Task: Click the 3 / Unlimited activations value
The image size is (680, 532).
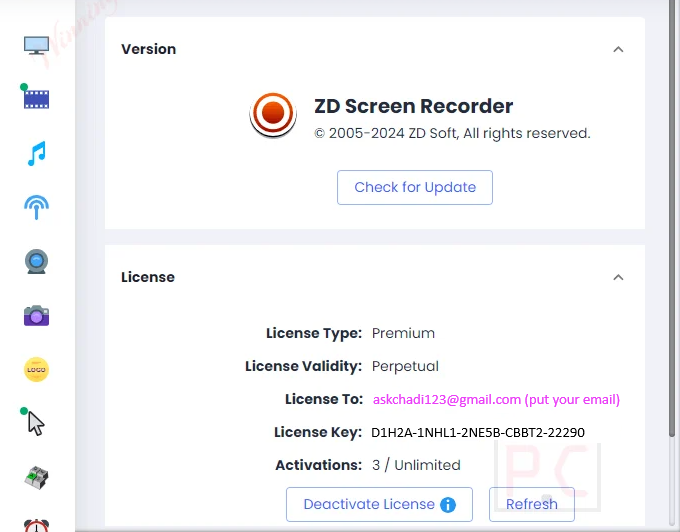Action: [416, 465]
